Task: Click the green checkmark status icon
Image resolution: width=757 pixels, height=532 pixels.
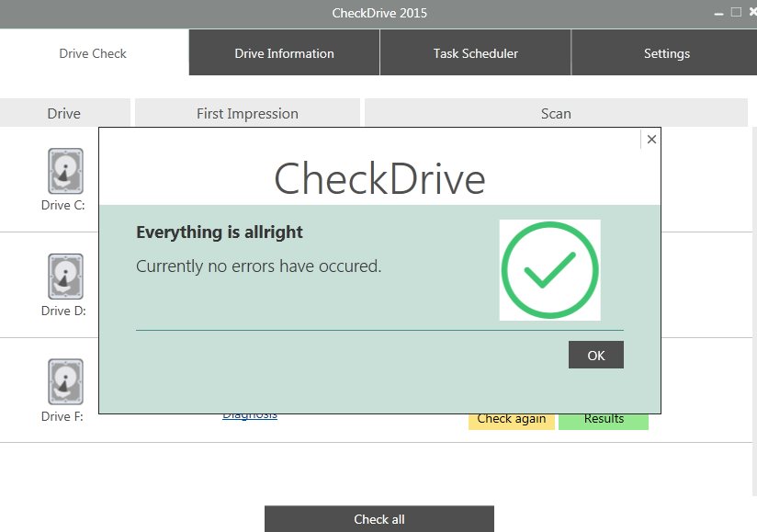Action: (549, 270)
